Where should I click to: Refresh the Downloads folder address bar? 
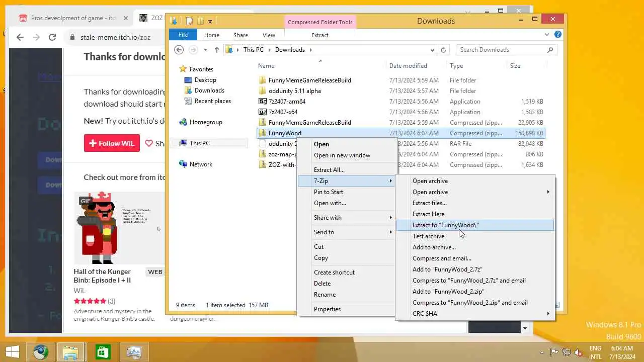tap(443, 50)
